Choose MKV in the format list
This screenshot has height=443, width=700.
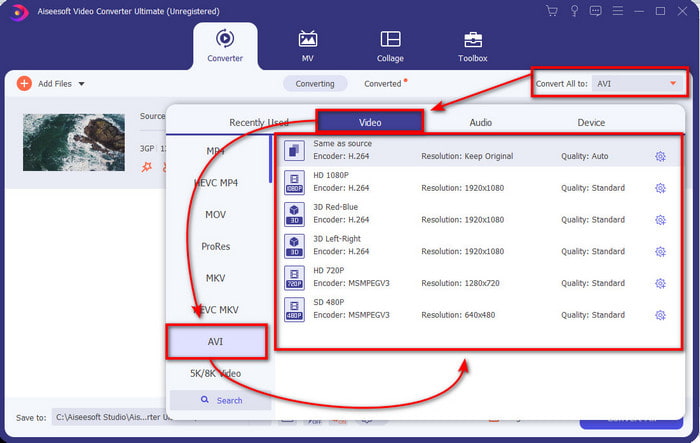tap(216, 278)
